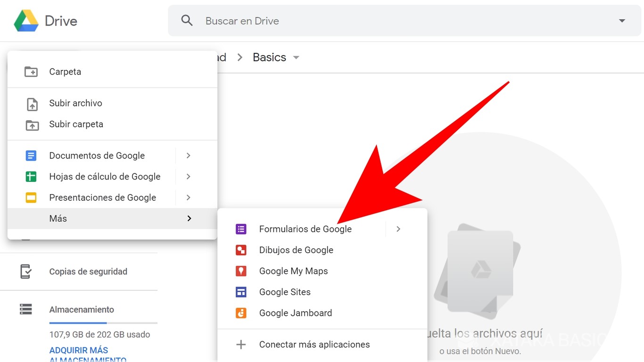Click the search magnifier icon
Image resolution: width=644 pixels, height=362 pixels.
[x=187, y=21]
